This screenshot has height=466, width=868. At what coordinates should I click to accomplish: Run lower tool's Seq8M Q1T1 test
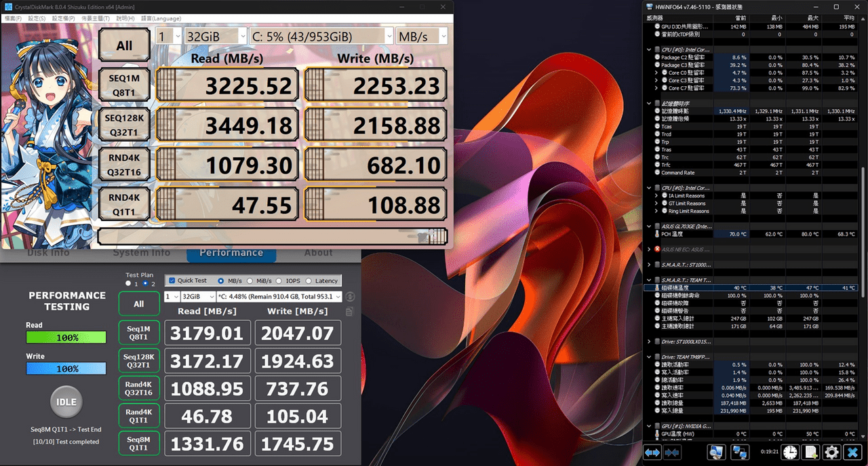point(139,444)
